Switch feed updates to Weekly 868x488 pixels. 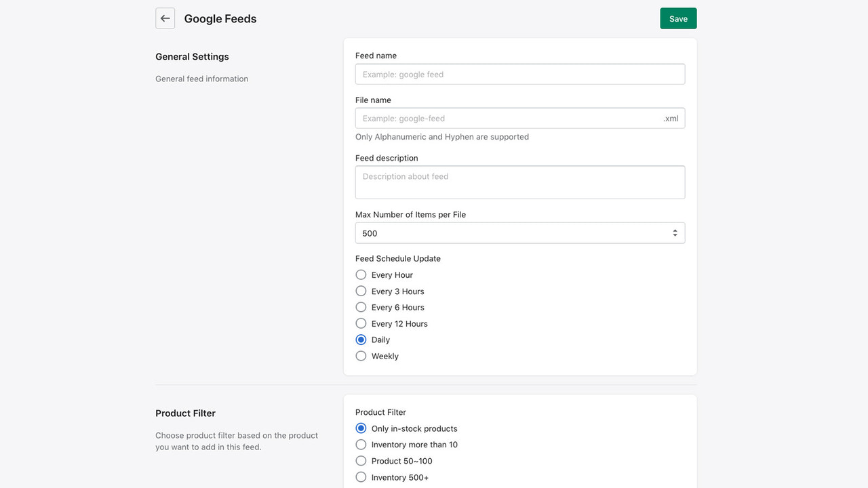click(x=361, y=356)
